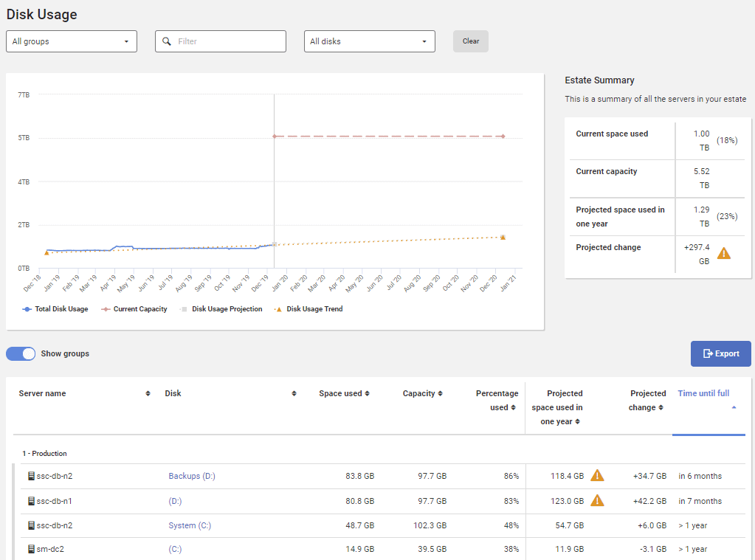
Task: Click the Estate Summary heading
Action: coord(599,80)
